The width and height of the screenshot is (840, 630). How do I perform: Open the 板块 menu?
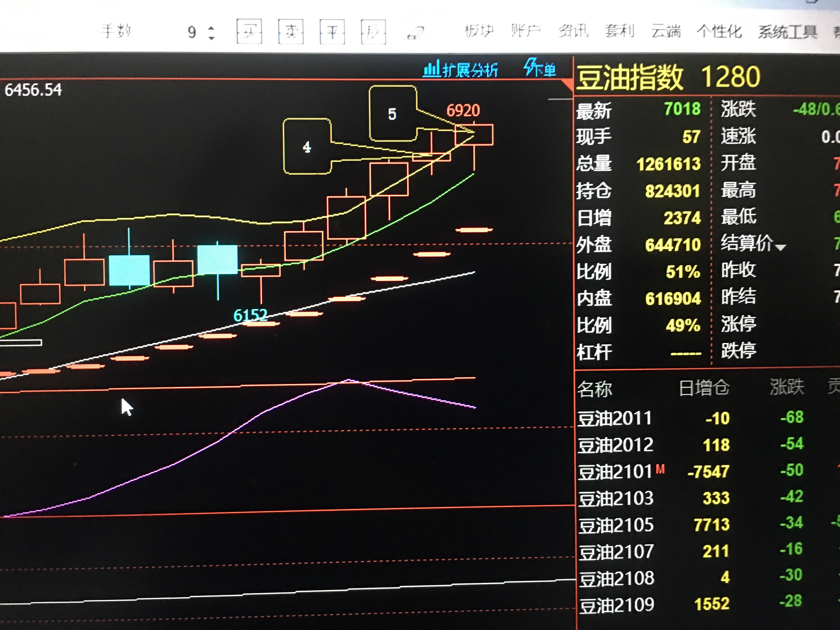(479, 31)
